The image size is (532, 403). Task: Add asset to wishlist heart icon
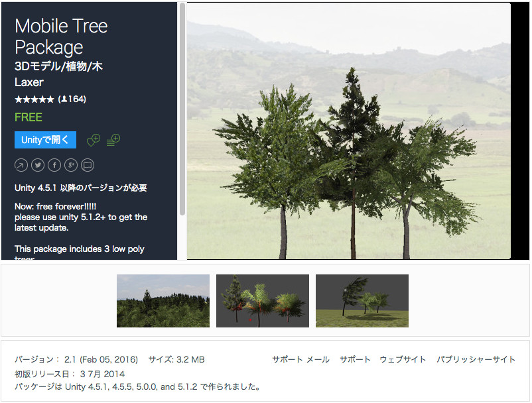pos(94,140)
